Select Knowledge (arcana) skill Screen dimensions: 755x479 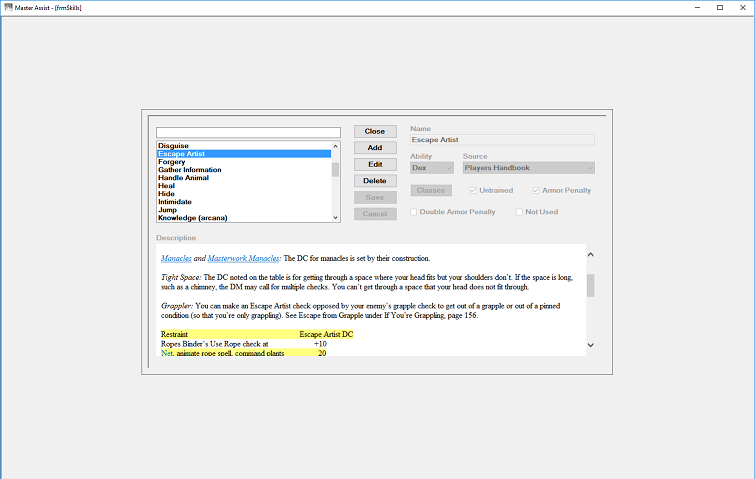pyautogui.click(x=244, y=218)
